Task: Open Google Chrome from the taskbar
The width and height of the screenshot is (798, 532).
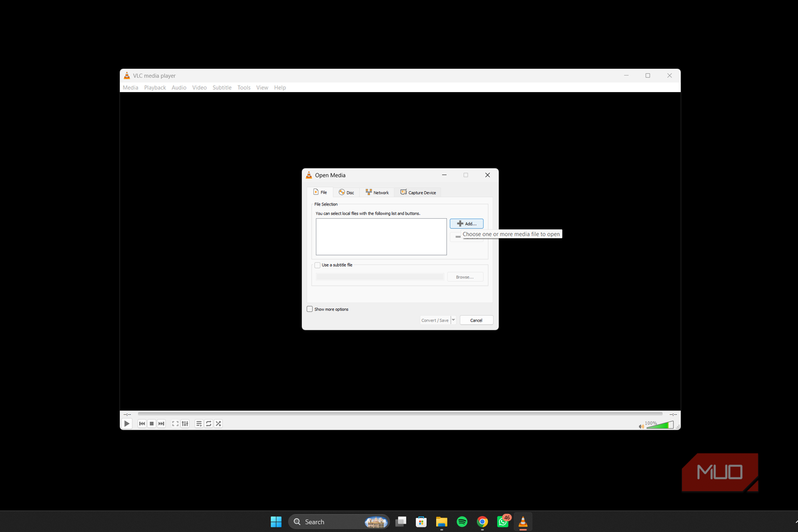Action: pos(482,521)
